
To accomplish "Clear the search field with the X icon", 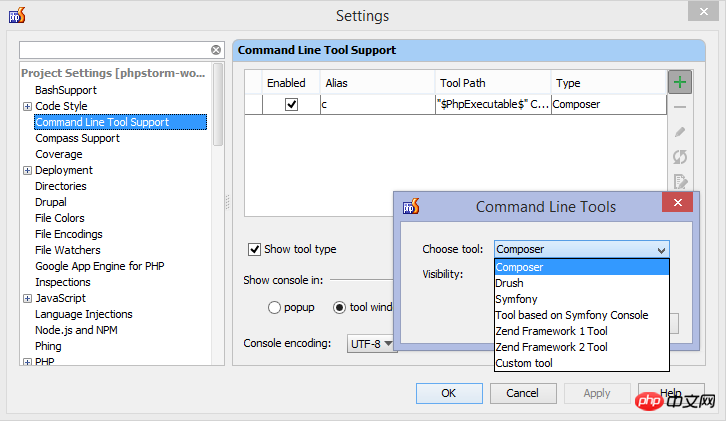I will [216, 49].
